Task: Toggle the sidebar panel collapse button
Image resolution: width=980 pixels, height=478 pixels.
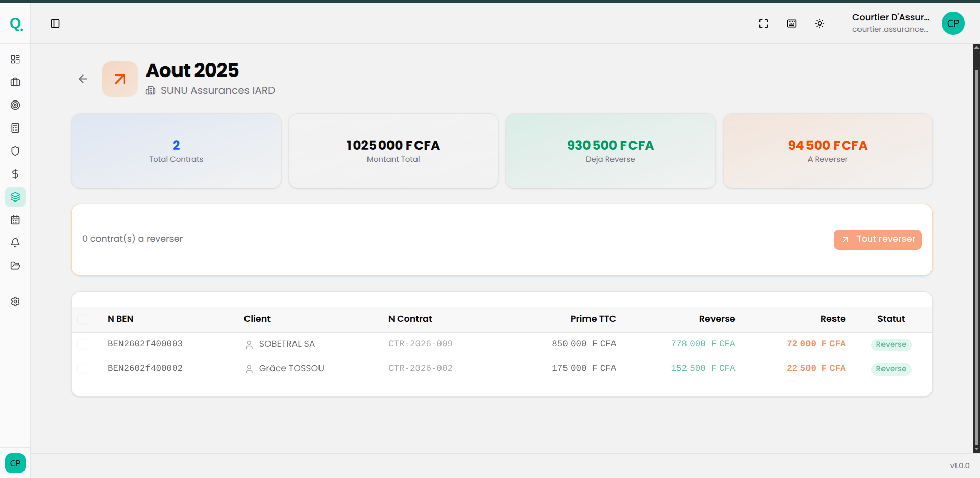Action: tap(55, 23)
